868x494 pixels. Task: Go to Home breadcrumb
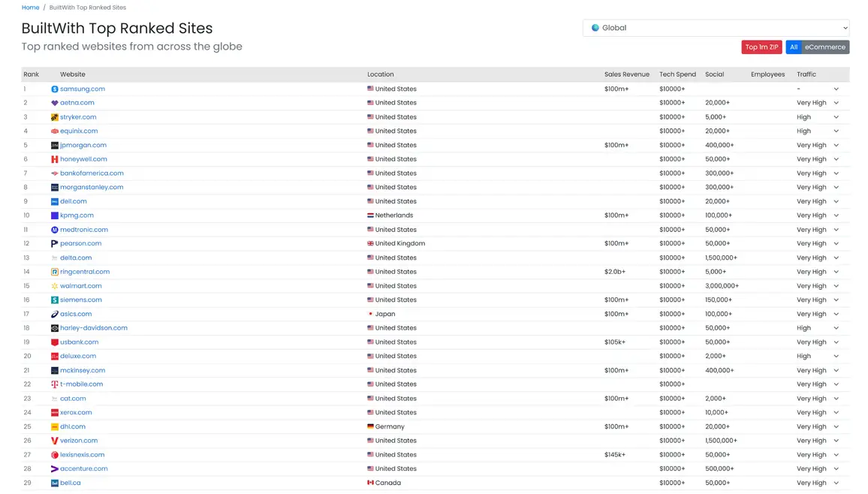[30, 8]
